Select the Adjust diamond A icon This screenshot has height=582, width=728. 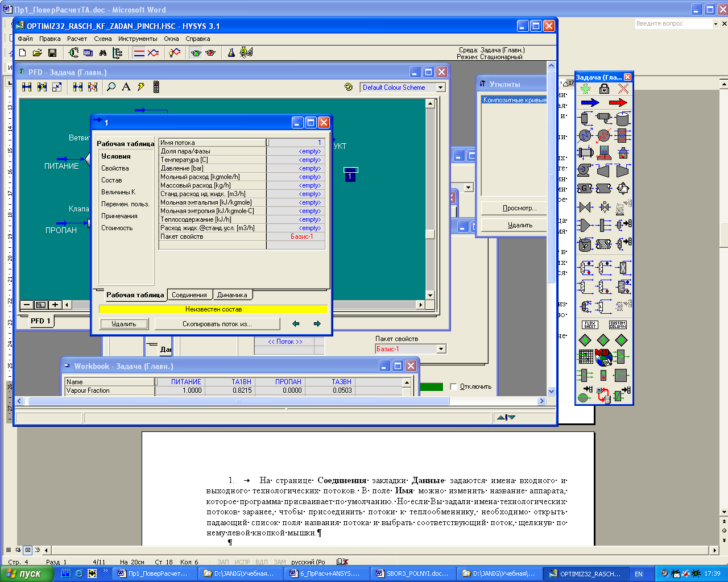pos(585,340)
